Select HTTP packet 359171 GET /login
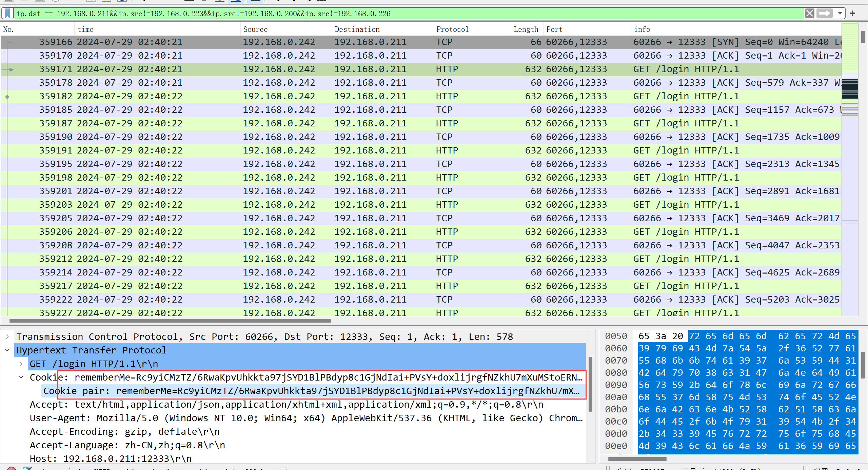 tap(421, 69)
